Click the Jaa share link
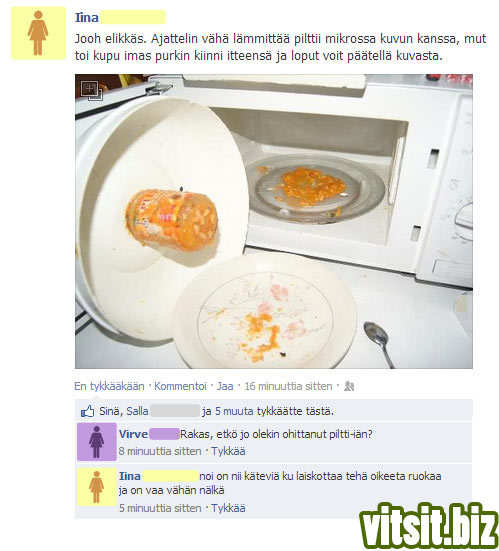Viewport: 499px width, 551px height. coord(225,386)
